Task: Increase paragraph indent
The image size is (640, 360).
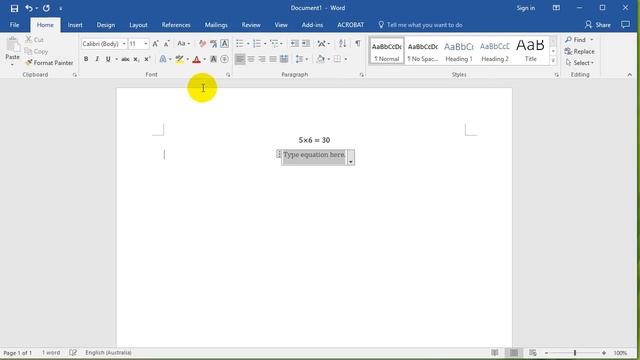Action: pos(306,44)
